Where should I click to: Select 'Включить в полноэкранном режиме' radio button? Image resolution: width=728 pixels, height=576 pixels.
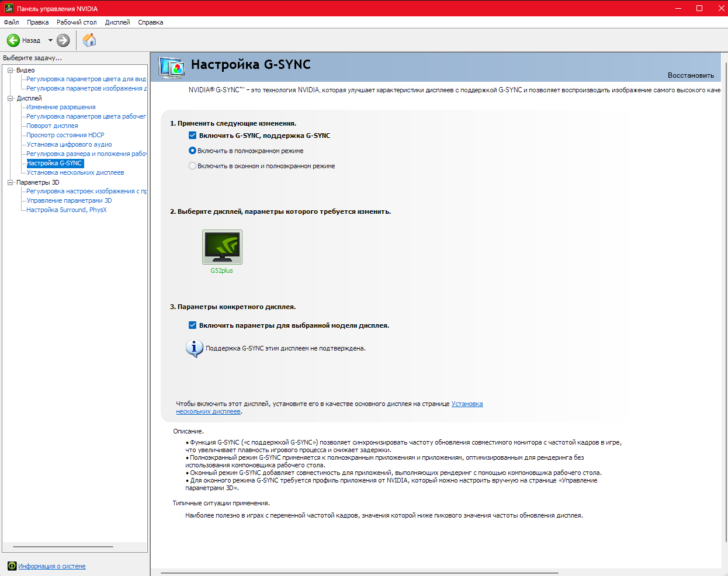192,151
